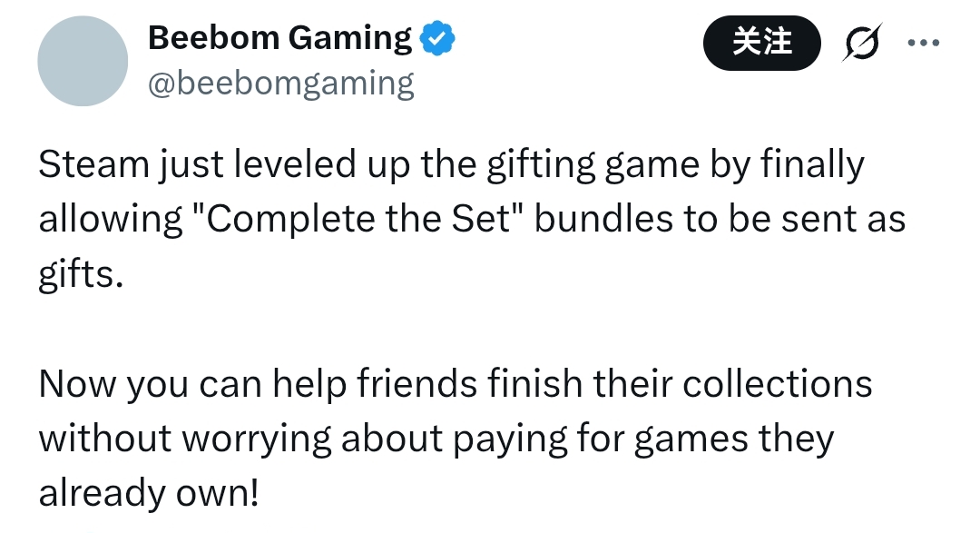Click the word "gifts." in the tweet

80,275
